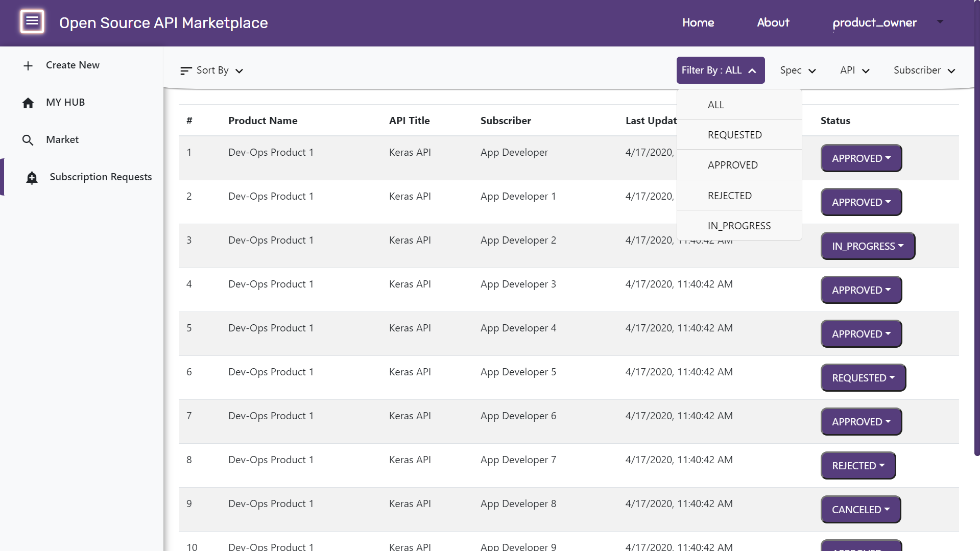This screenshot has width=980, height=551.
Task: Collapse the Filter By: ALL dropdown
Action: click(720, 70)
